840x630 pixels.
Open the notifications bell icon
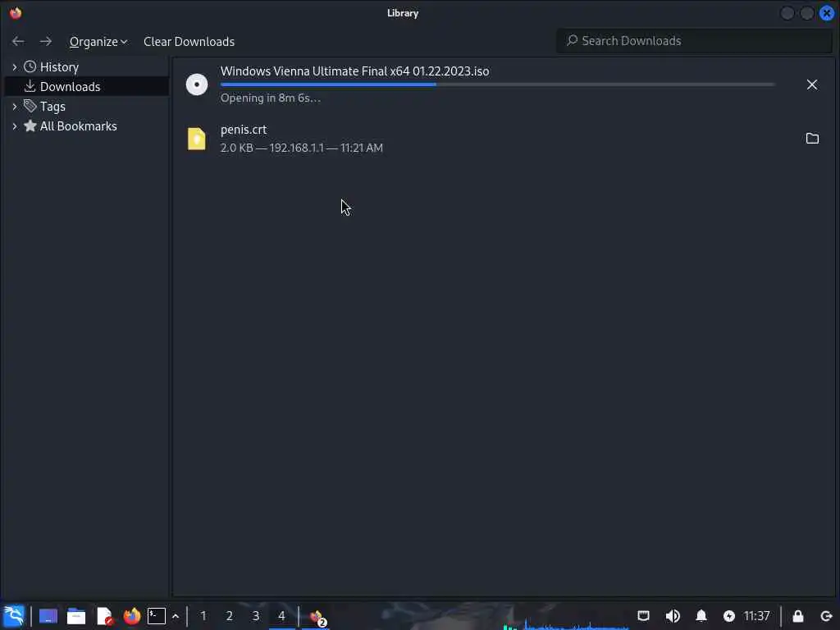pyautogui.click(x=701, y=616)
